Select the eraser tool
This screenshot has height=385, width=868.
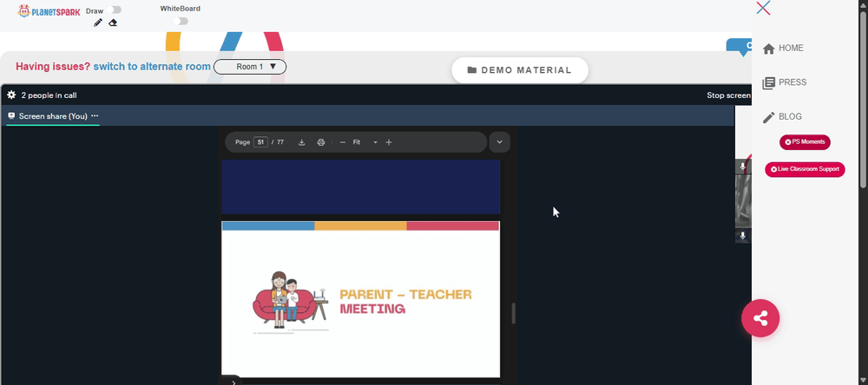tap(113, 23)
